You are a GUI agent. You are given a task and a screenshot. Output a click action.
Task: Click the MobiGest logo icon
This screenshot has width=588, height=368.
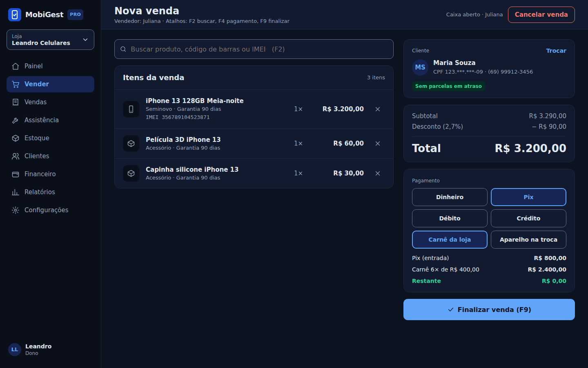pyautogui.click(x=15, y=15)
